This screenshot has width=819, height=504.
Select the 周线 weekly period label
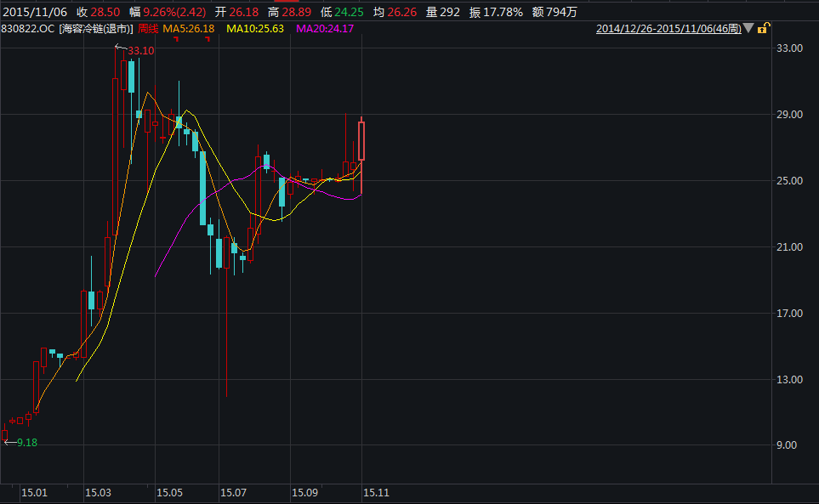tap(148, 29)
